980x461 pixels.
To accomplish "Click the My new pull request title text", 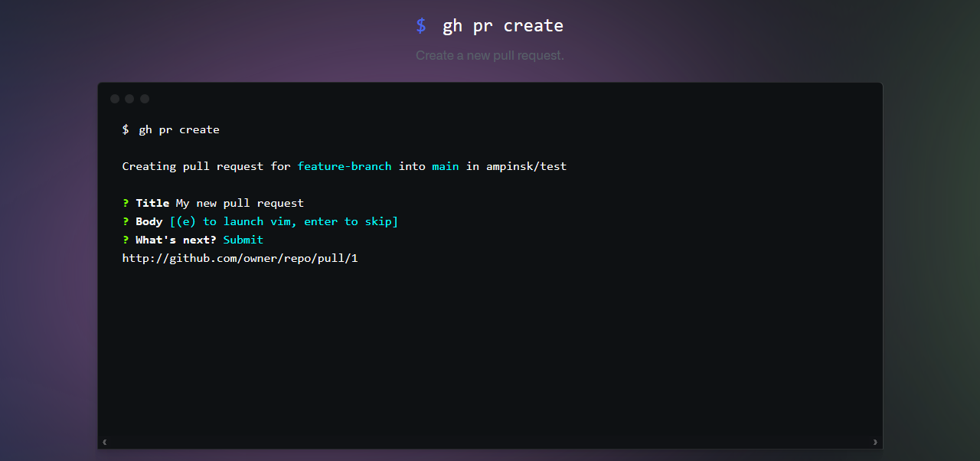I will (x=240, y=203).
